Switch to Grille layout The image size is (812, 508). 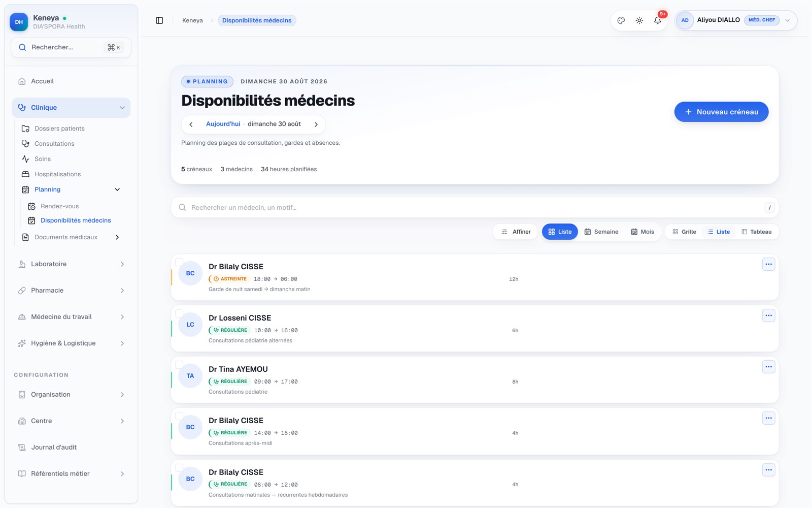[x=684, y=232]
